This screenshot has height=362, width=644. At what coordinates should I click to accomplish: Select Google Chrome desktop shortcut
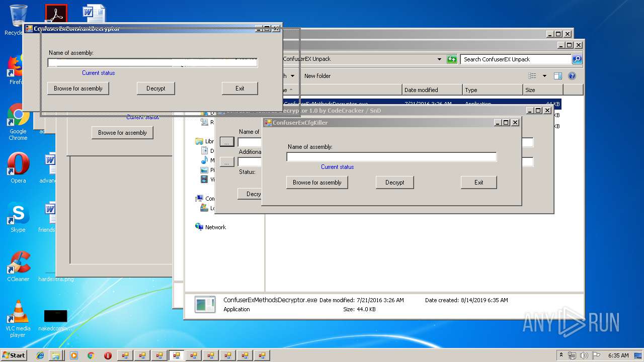click(18, 122)
